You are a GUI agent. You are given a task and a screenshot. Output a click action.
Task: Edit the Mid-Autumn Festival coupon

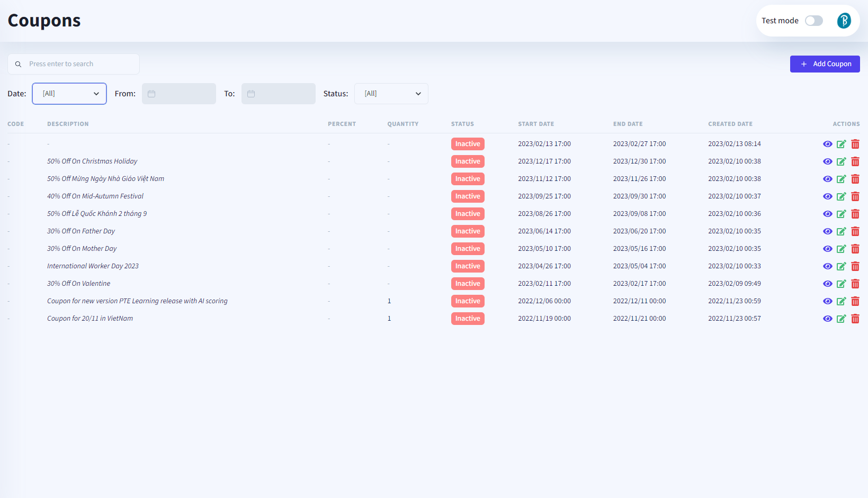click(x=841, y=196)
